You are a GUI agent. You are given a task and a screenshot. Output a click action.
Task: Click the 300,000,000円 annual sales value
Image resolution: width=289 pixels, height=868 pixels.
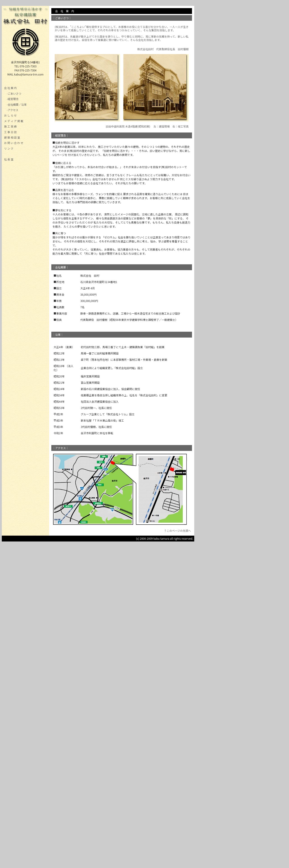(x=89, y=301)
